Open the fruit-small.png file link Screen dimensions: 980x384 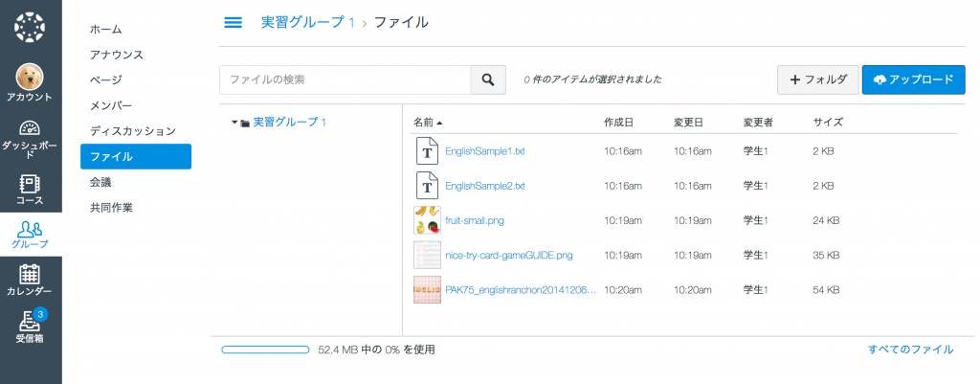pyautogui.click(x=475, y=221)
